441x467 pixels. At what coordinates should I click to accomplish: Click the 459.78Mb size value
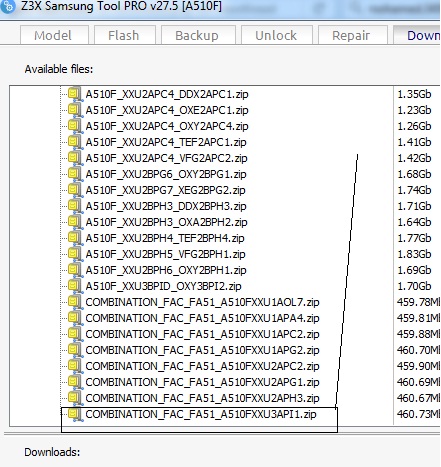(419, 302)
